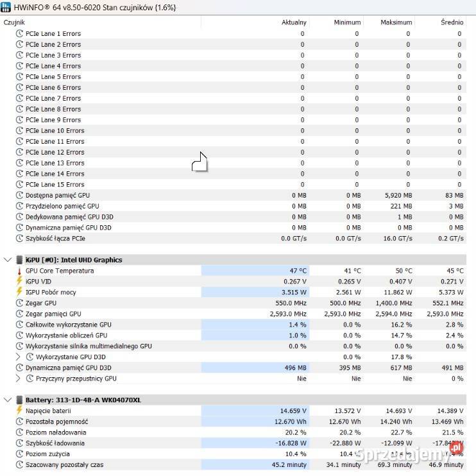Sort by the Minimum column header
The image size is (476, 476).
click(347, 22)
